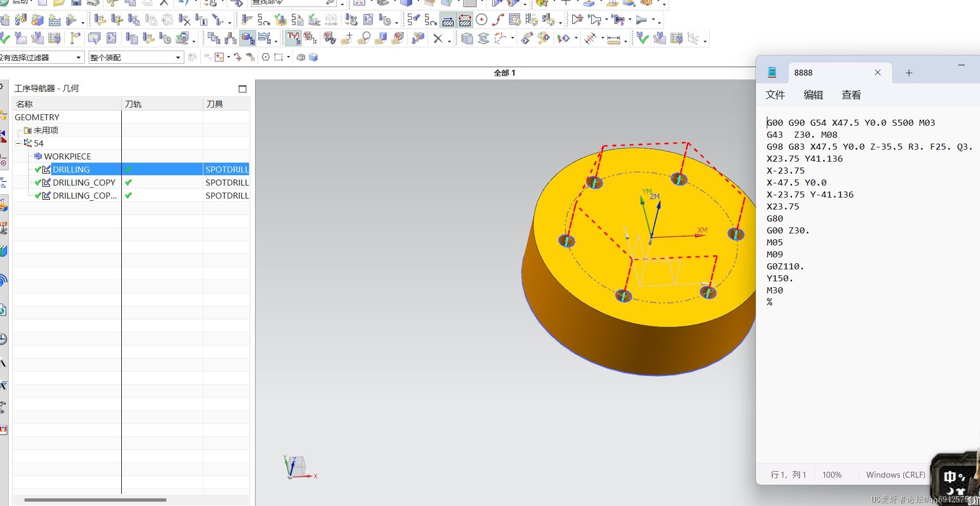
Task: Click the Create Geometry icon
Action: coord(38,20)
